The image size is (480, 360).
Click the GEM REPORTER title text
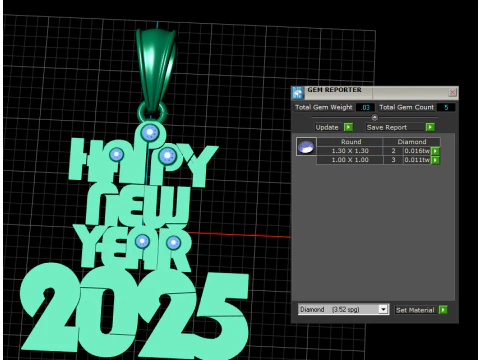click(334, 90)
